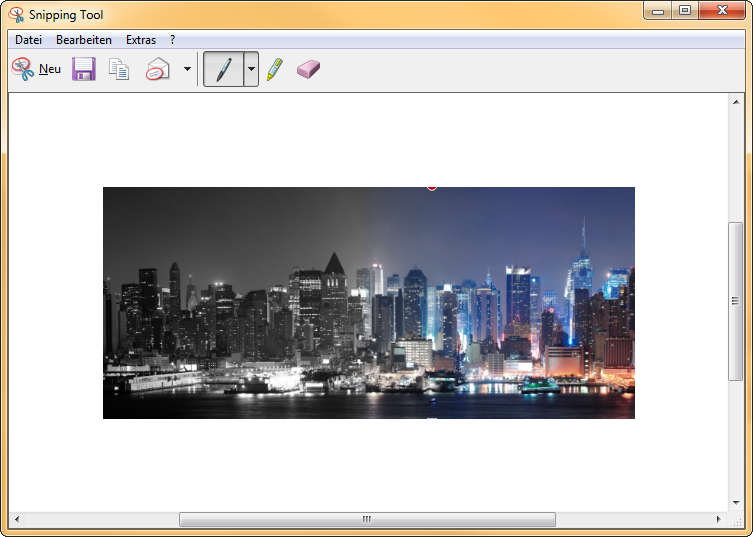Click the captured city skyline image
Screen dimensions: 753x537
368,302
